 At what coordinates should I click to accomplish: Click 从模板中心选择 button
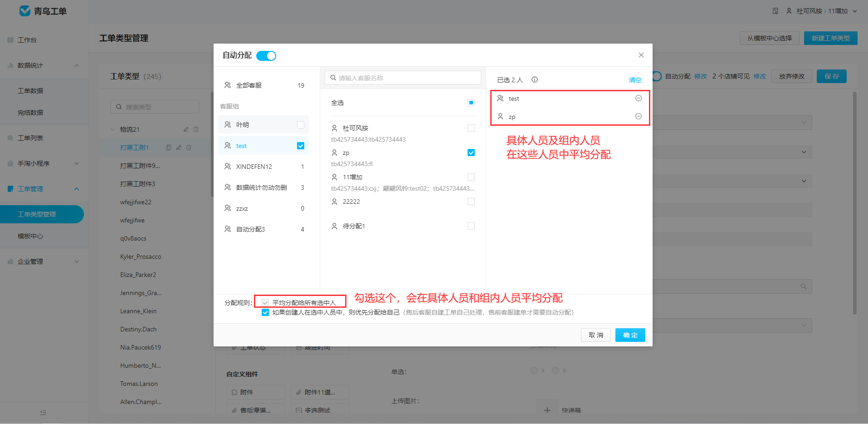click(769, 38)
